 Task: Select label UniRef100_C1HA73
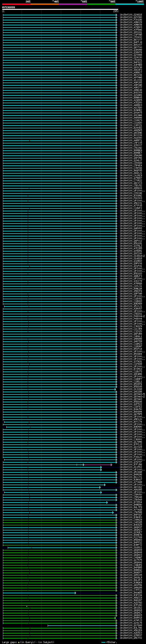pyautogui.click(x=131, y=120)
